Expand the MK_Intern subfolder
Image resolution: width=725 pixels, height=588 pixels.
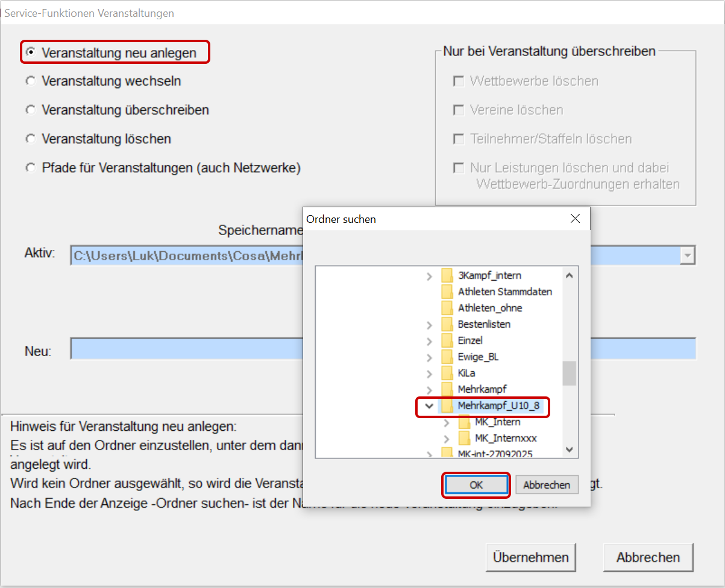click(446, 422)
